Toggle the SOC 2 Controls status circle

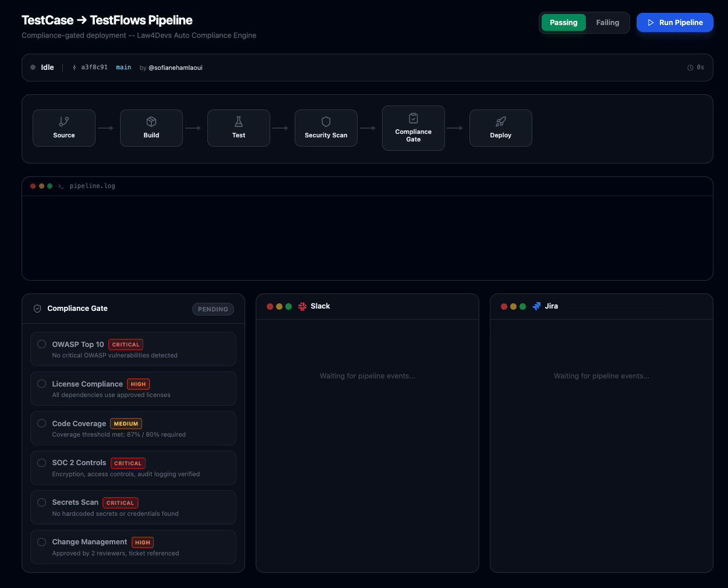pyautogui.click(x=41, y=463)
